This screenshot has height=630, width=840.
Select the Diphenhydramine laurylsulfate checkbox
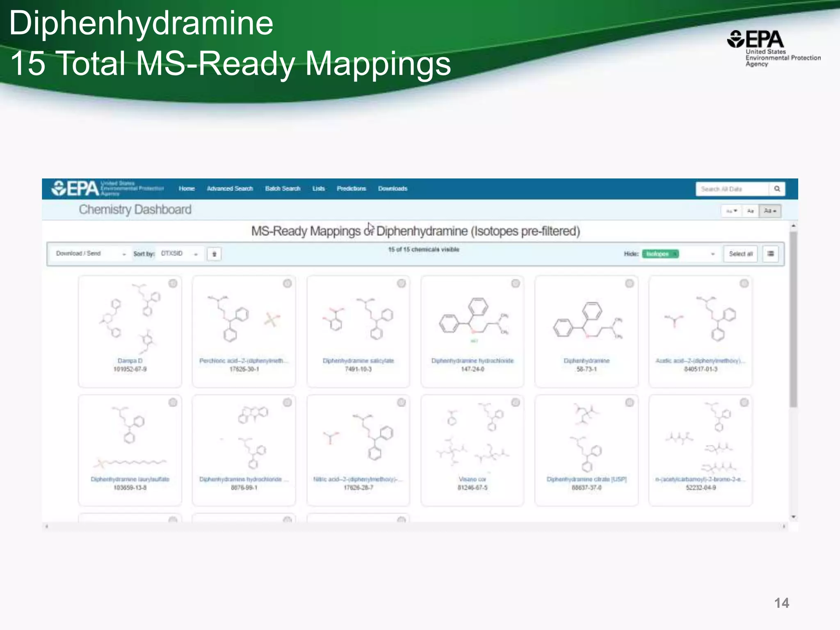173,402
